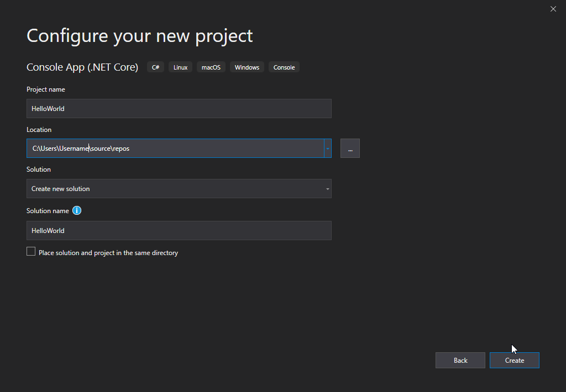The image size is (566, 392).
Task: Close the project configuration dialog
Action: [x=553, y=9]
